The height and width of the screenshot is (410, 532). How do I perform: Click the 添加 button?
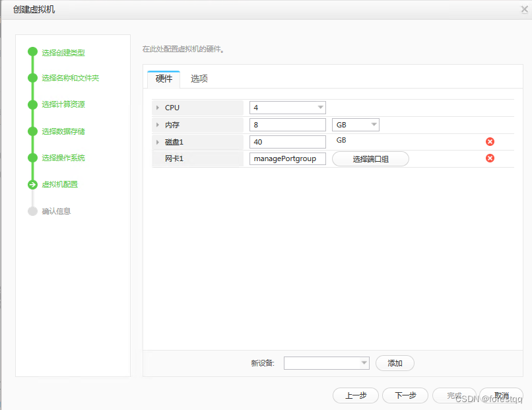(x=395, y=363)
